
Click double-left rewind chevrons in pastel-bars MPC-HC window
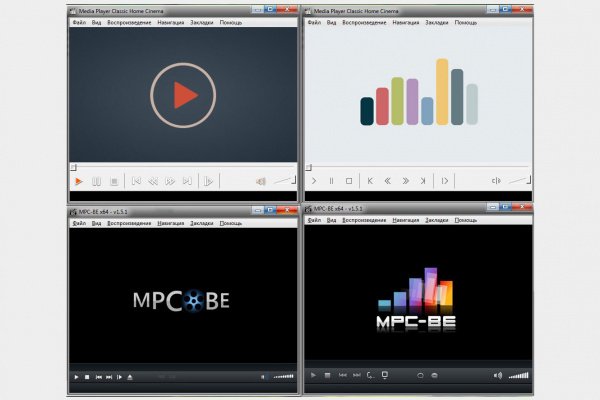coord(388,181)
